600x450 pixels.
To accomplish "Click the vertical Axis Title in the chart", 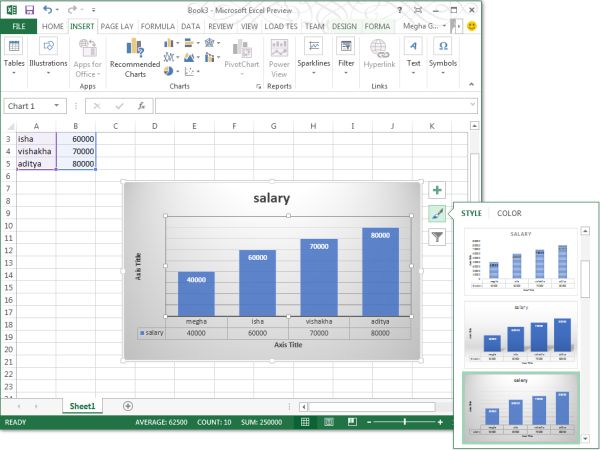I will 139,266.
